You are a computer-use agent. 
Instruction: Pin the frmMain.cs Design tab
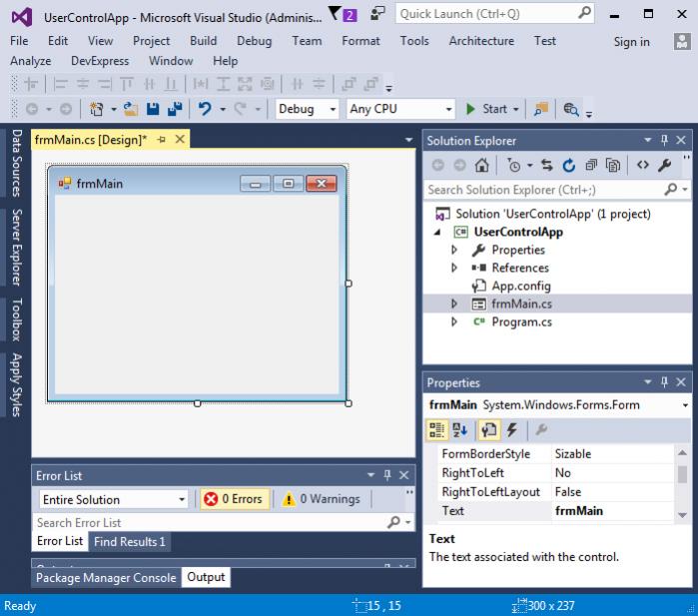(x=162, y=140)
